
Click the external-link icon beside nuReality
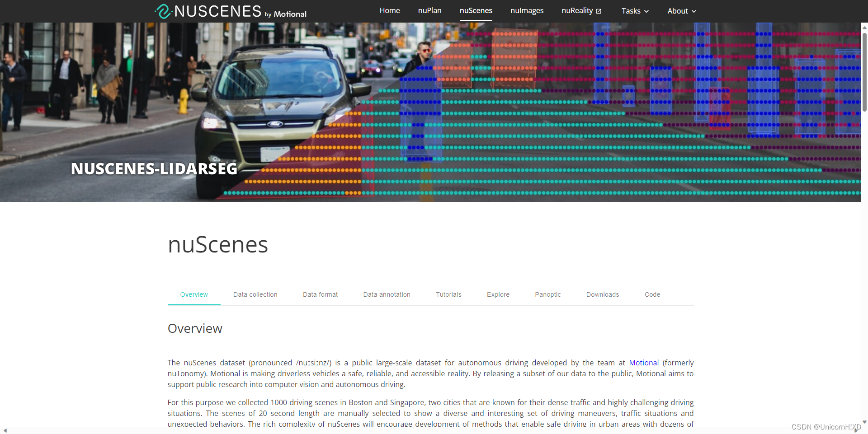599,10
